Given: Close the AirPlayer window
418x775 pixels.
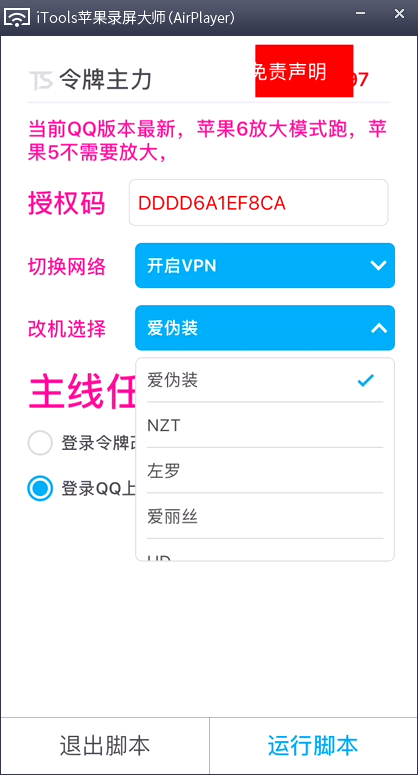Looking at the screenshot, I should 399,14.
